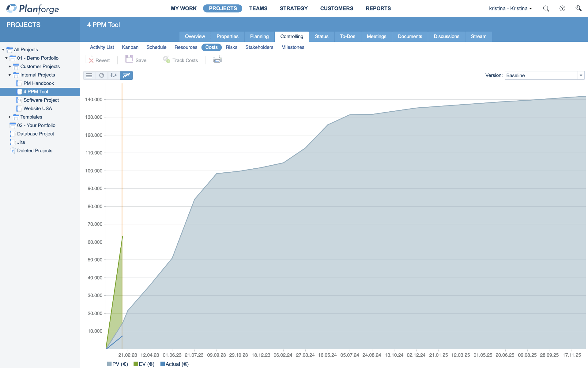Image resolution: width=588 pixels, height=368 pixels.
Task: Open the Resources subtab
Action: pos(186,47)
